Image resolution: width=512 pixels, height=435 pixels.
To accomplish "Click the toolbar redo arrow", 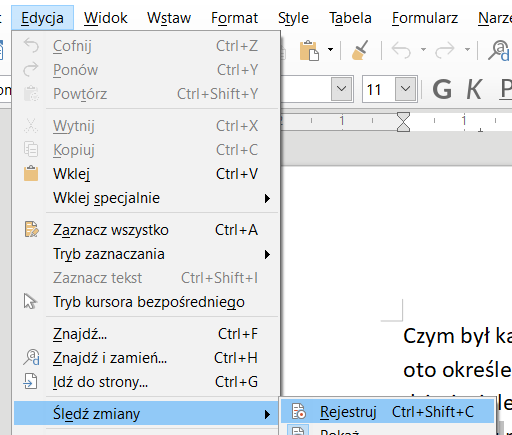I will 445,50.
